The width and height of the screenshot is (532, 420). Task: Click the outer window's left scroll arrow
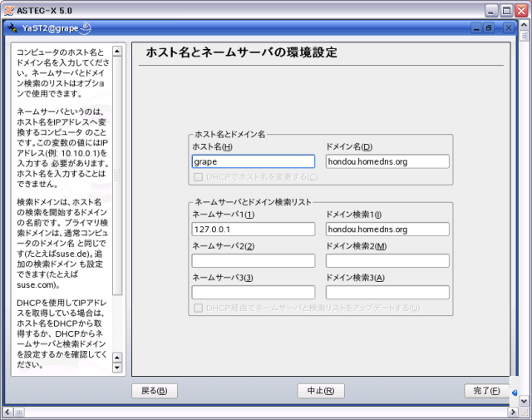pyautogui.click(x=7, y=411)
